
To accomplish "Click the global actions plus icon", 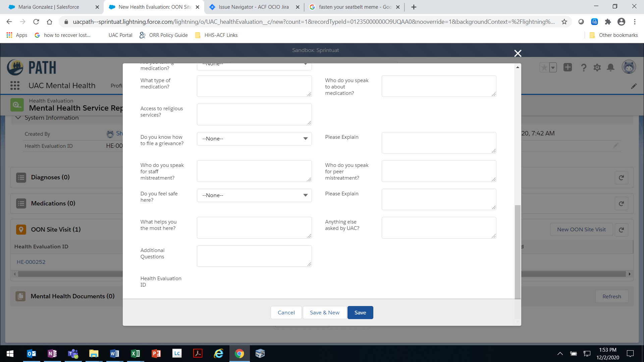I will 568,67.
